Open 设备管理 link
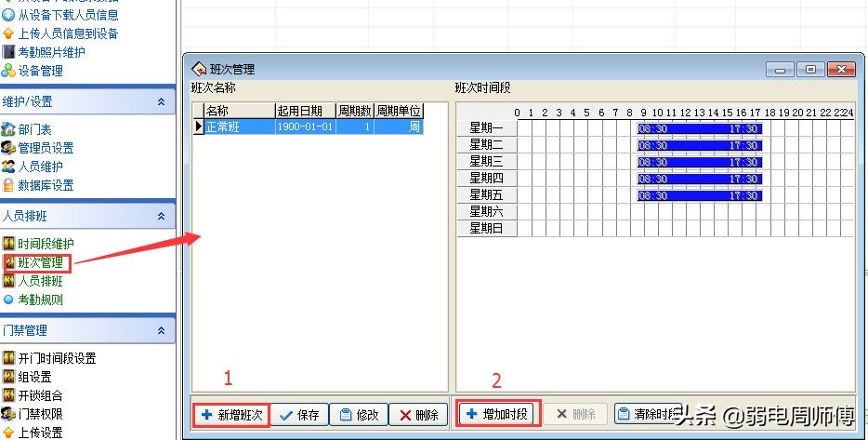 pyautogui.click(x=40, y=71)
